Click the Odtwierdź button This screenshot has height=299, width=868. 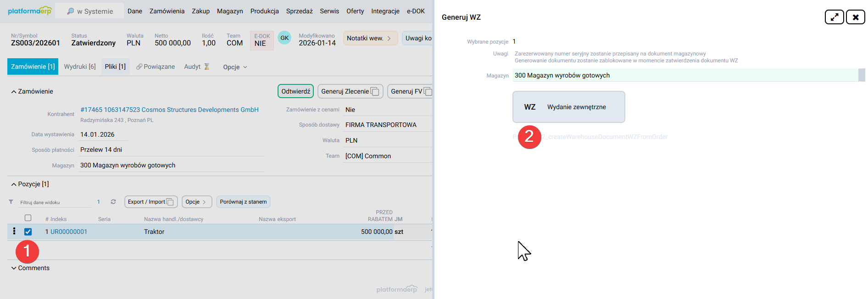pyautogui.click(x=295, y=91)
